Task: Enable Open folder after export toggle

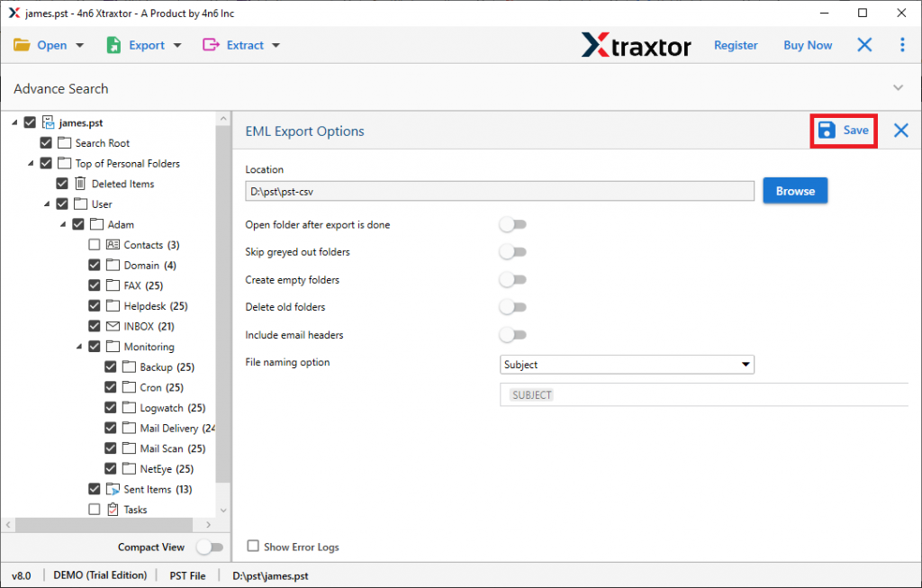Action: [512, 224]
